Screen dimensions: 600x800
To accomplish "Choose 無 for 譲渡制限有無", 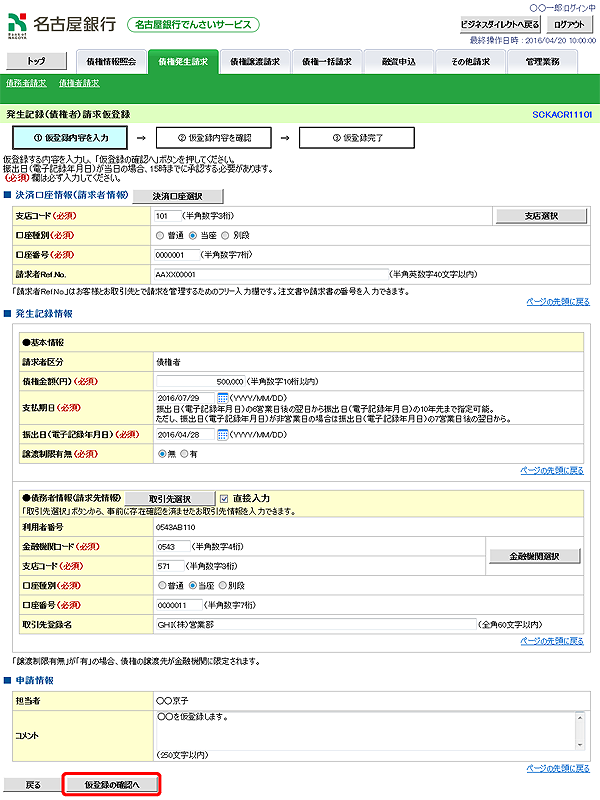I will coord(162,454).
